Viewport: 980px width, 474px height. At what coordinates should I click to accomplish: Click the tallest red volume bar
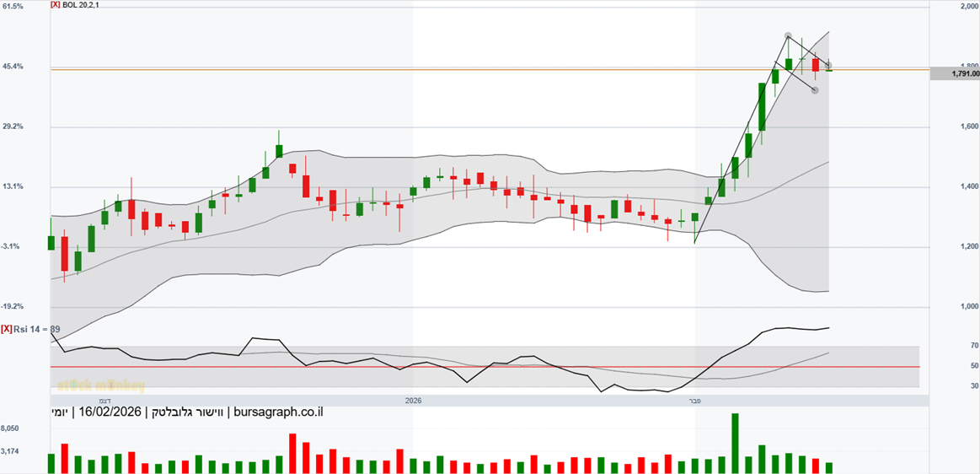point(292,454)
